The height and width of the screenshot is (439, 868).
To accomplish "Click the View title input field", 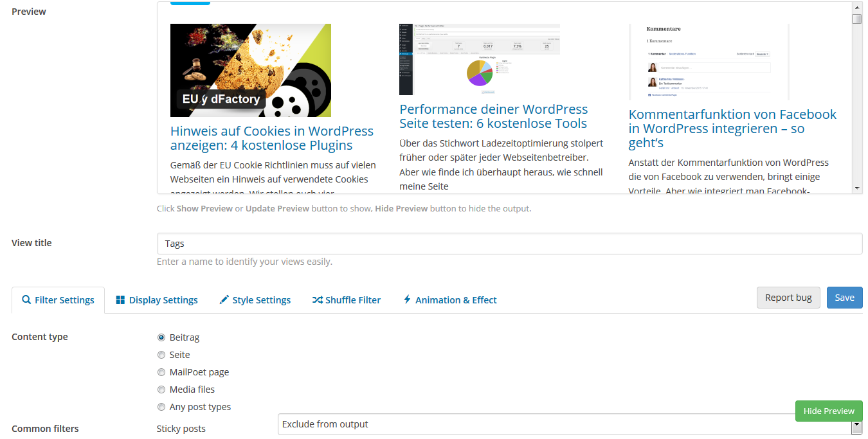I will tap(510, 244).
